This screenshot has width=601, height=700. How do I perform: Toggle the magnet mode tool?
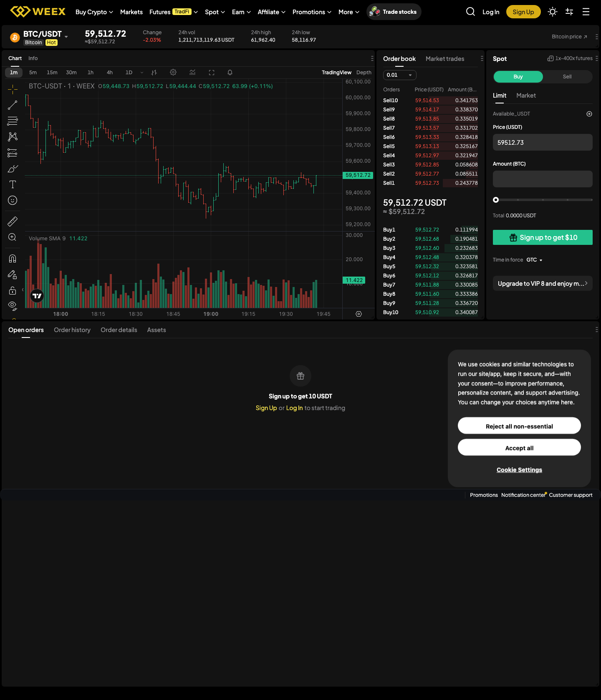point(13,259)
